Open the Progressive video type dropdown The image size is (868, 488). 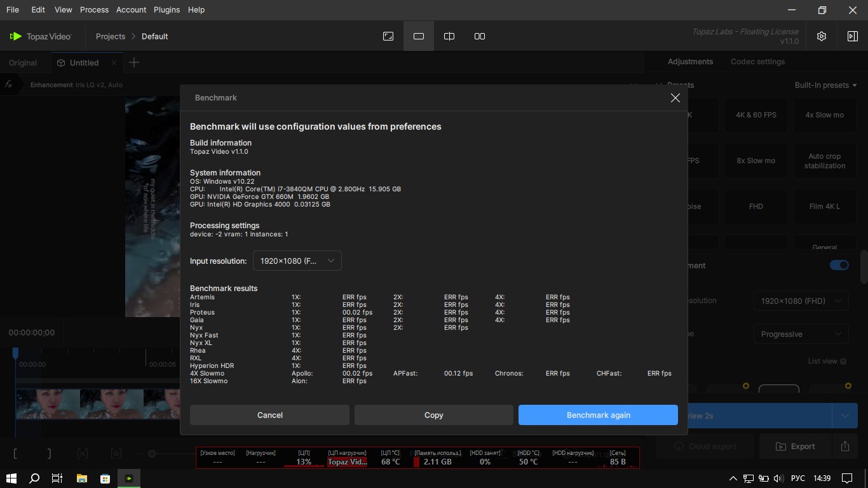pyautogui.click(x=801, y=334)
